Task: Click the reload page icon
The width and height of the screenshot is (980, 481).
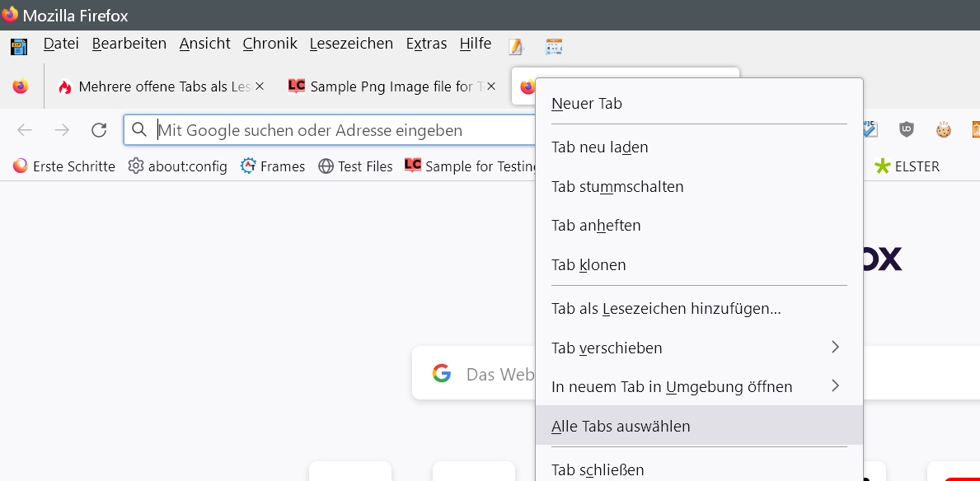Action: pyautogui.click(x=99, y=130)
